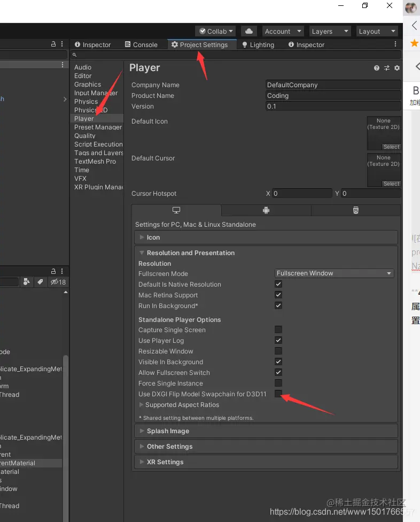Select Time in settings list
Image resolution: width=420 pixels, height=522 pixels.
click(82, 170)
